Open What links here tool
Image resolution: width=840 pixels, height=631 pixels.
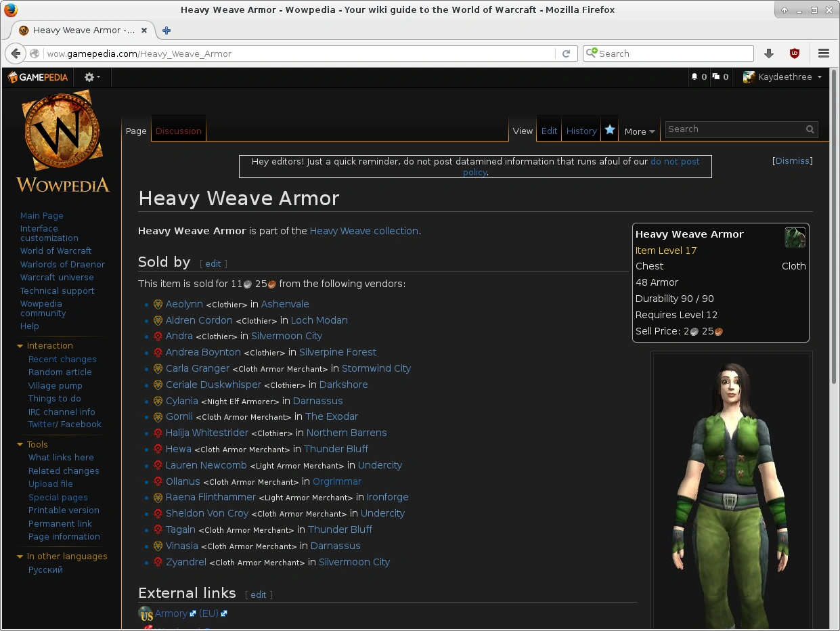point(61,458)
